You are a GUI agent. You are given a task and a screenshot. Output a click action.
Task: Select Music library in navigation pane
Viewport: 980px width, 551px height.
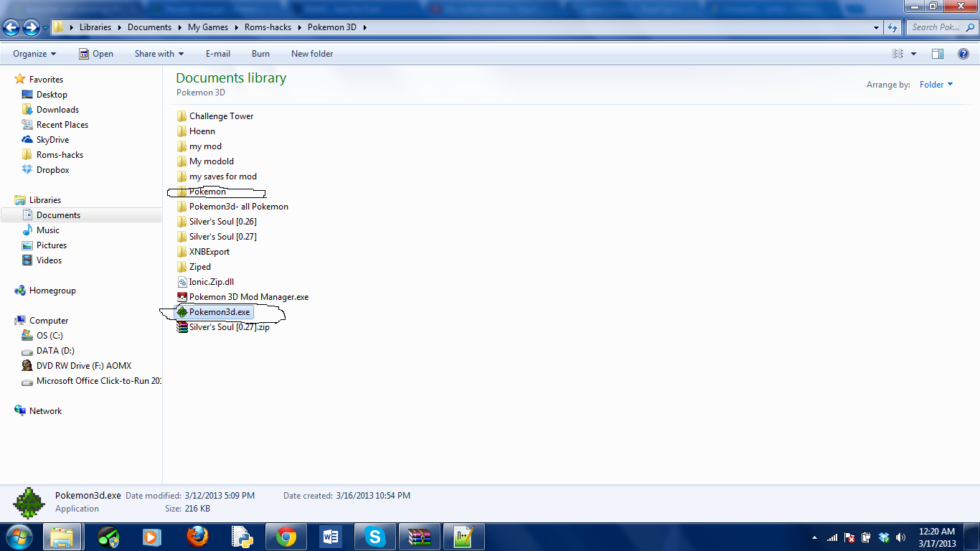pos(41,230)
